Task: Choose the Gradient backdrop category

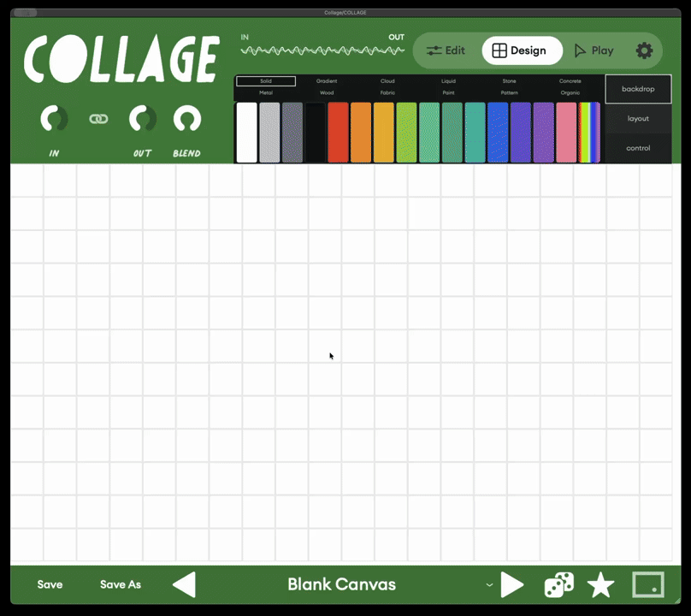Action: (327, 81)
